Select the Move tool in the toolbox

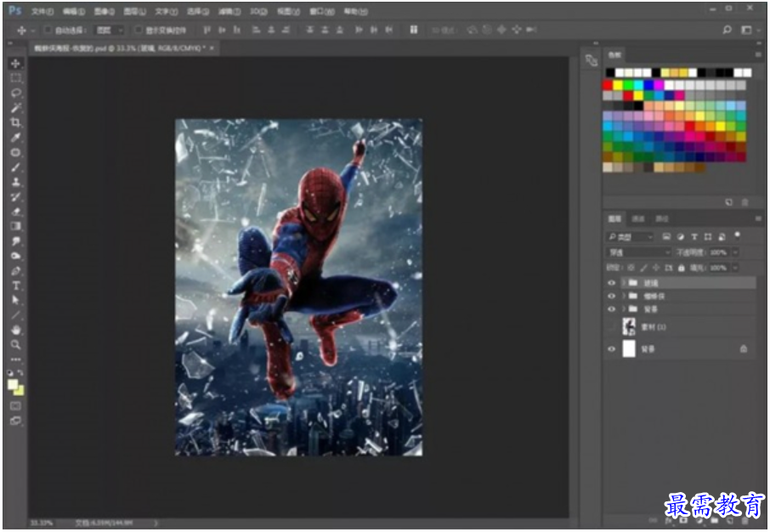tap(15, 64)
